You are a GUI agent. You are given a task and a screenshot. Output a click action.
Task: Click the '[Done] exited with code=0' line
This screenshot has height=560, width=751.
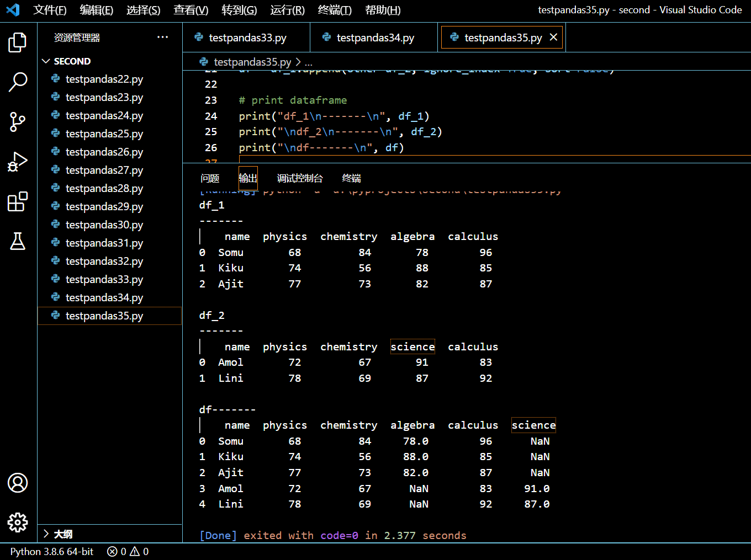(x=332, y=535)
